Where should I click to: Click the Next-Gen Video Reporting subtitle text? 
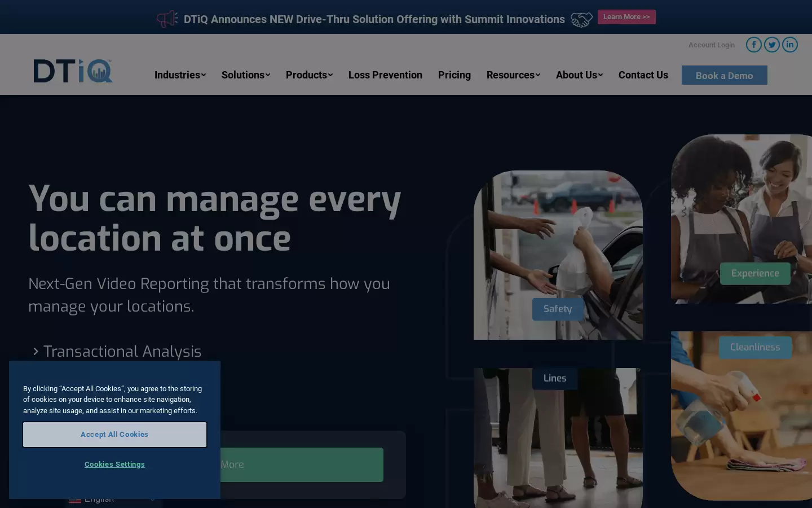209,295
